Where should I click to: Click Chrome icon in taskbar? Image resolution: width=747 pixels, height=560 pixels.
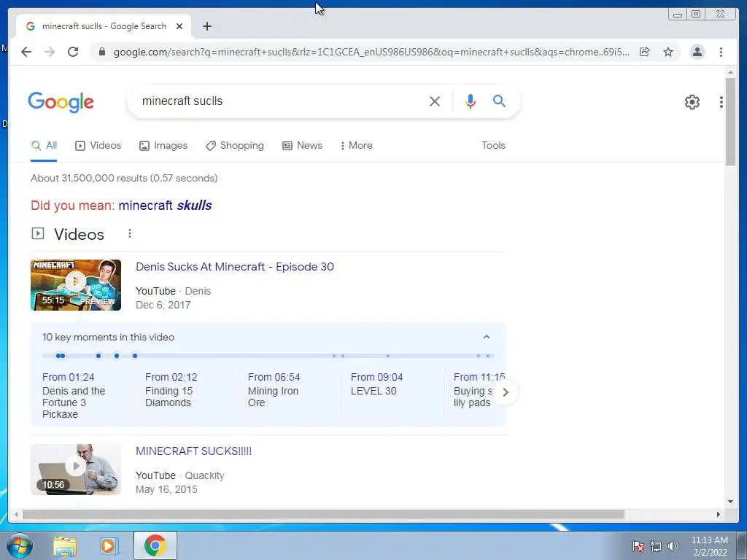click(x=155, y=545)
